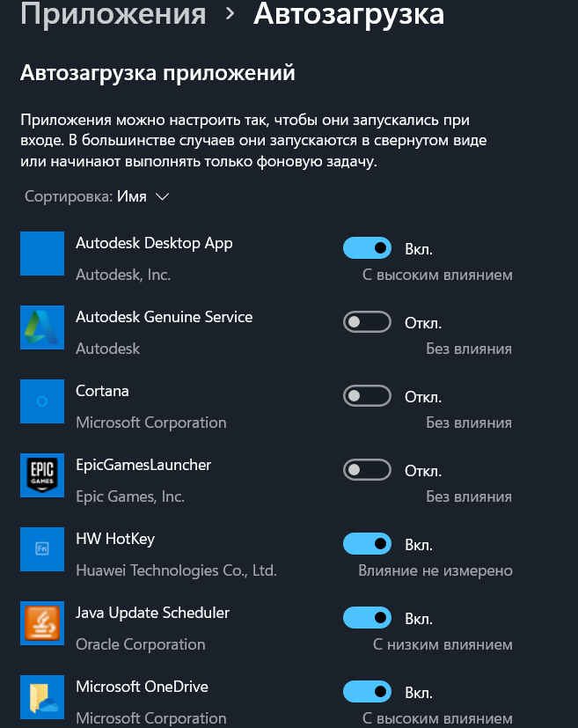Click the Java Update Scheduler icon
578x728 pixels.
(42, 623)
